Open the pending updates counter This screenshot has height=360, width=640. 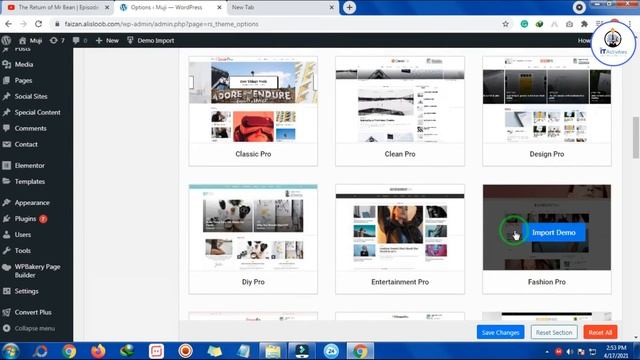point(57,40)
